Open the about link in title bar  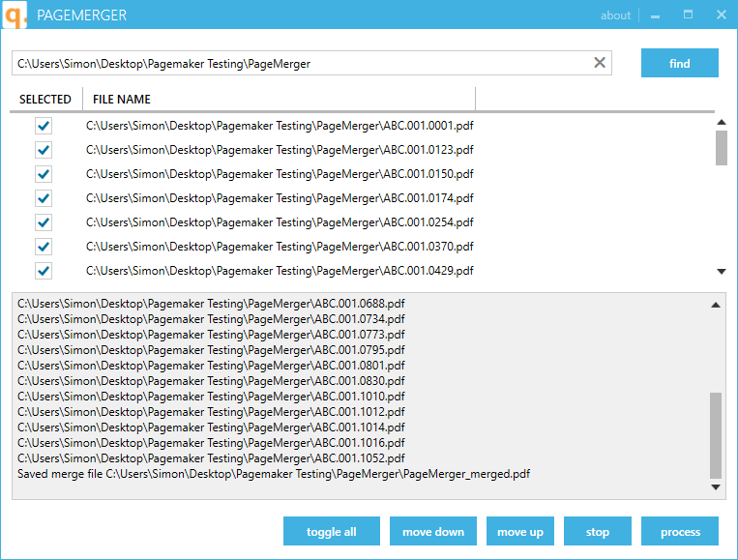615,15
